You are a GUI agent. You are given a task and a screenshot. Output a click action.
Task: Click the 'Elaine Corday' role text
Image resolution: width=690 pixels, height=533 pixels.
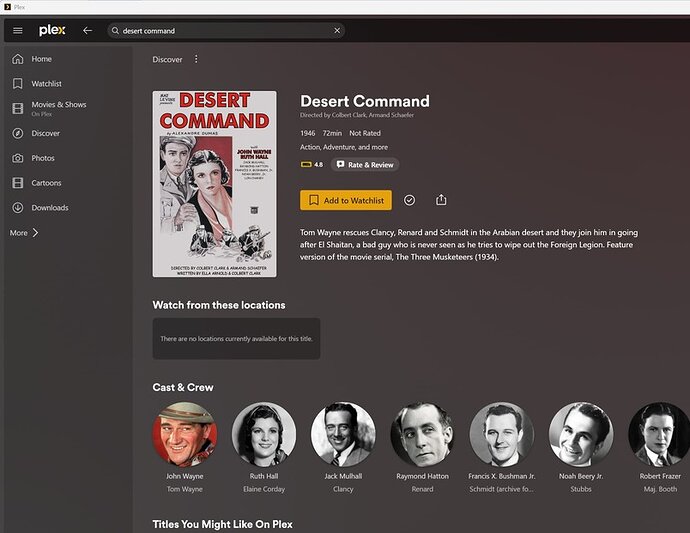(x=264, y=489)
